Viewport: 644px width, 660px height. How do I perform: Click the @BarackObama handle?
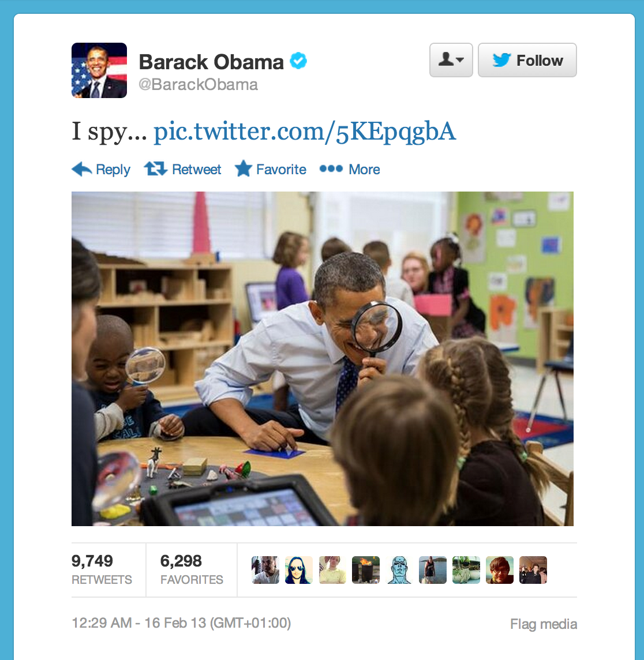(x=199, y=85)
